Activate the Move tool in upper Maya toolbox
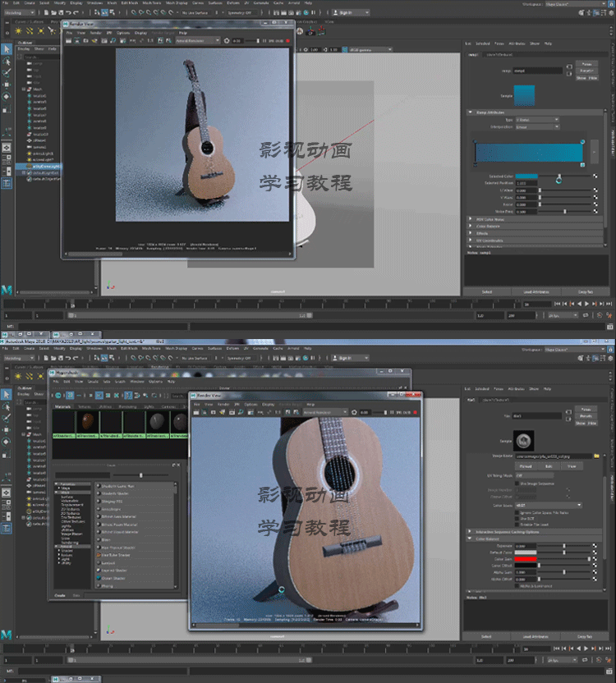The width and height of the screenshot is (616, 683). coord(7,85)
